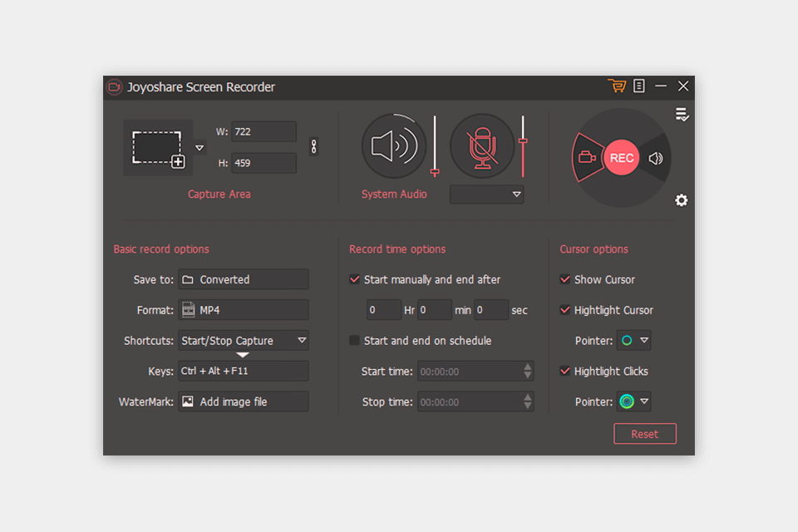This screenshot has height=532, width=798.
Task: Expand the capture area presets dropdown
Action: click(x=199, y=147)
